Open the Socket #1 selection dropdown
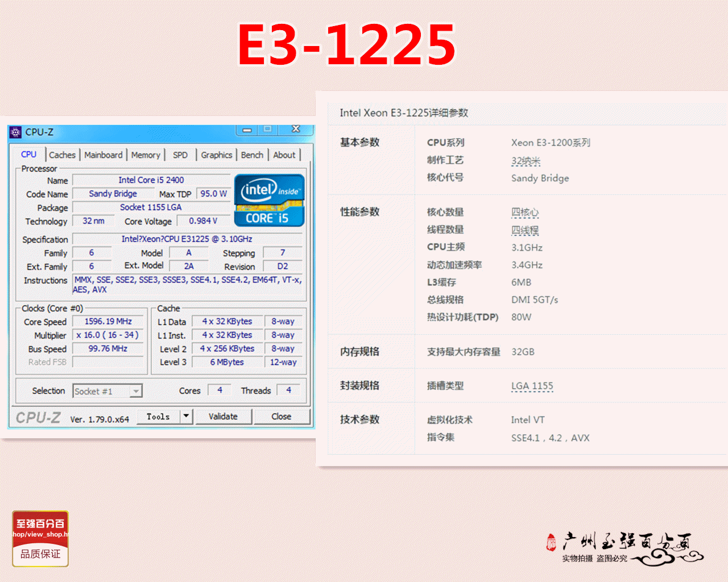Viewport: 728px width, 582px height. click(x=135, y=391)
